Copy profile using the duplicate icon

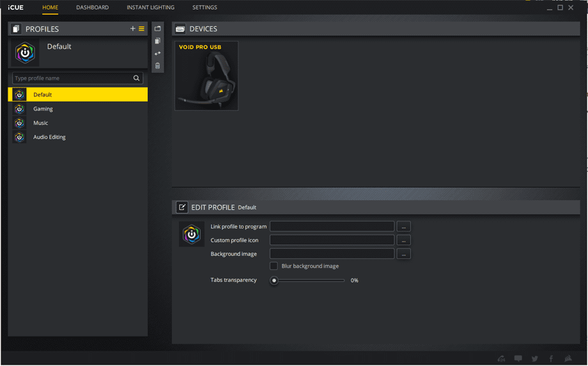[157, 41]
